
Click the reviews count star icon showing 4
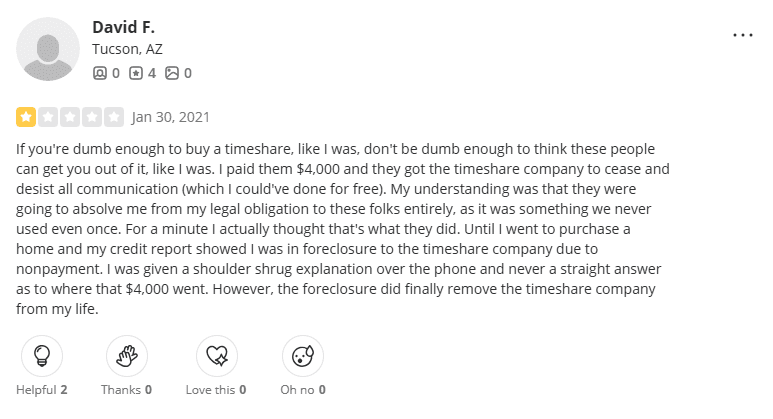click(136, 73)
